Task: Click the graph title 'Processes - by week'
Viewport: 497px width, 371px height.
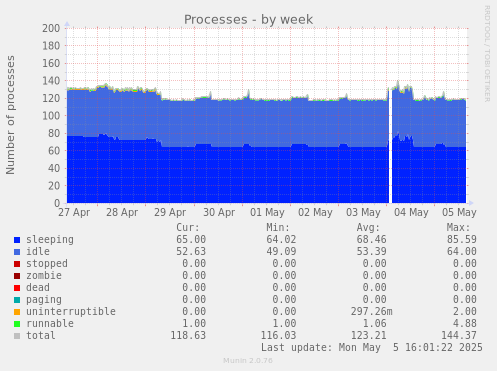Action: pyautogui.click(x=248, y=19)
